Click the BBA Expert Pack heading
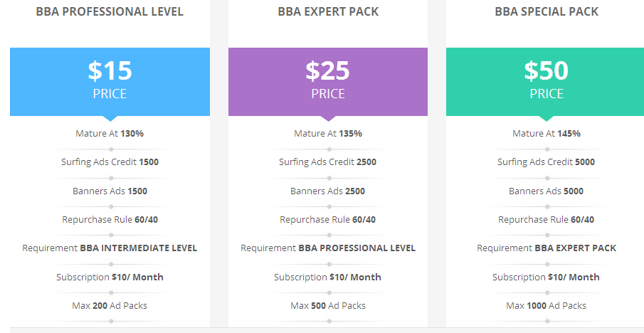Viewport: 644px width, 333px height. (x=328, y=11)
